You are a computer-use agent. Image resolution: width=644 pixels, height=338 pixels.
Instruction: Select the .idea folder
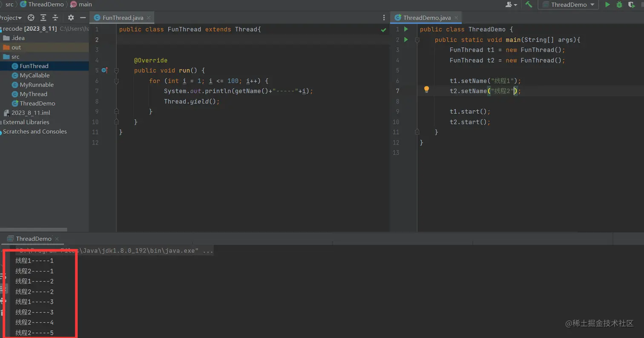44,38
